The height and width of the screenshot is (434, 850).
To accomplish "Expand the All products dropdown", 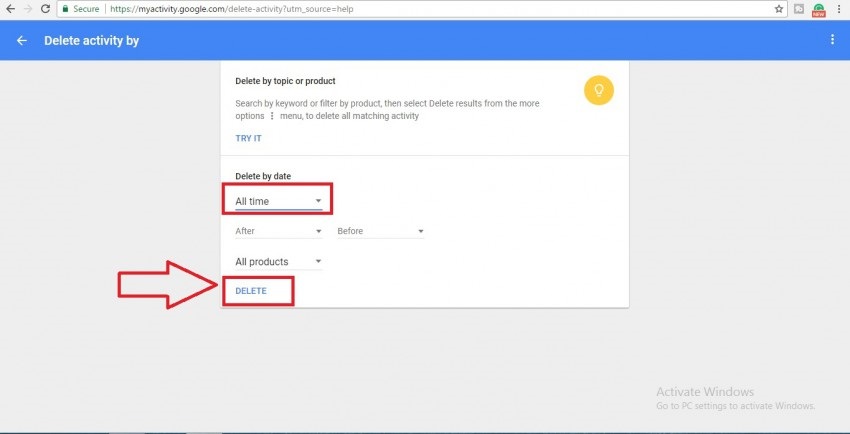I will pyautogui.click(x=279, y=262).
